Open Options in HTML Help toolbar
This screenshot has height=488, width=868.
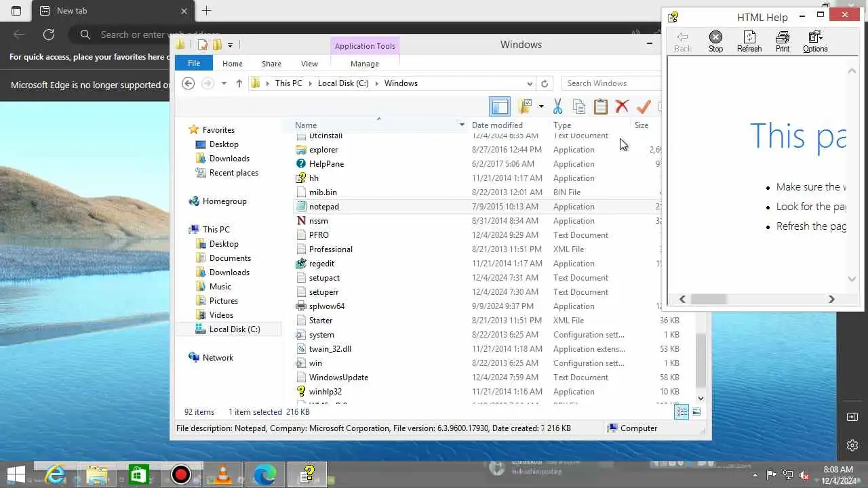pyautogui.click(x=815, y=41)
